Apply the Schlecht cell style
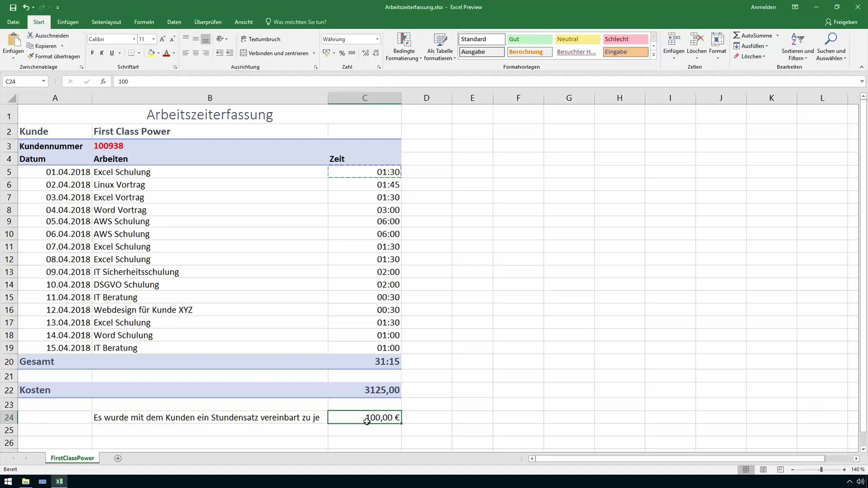Image resolution: width=868 pixels, height=488 pixels. point(625,39)
